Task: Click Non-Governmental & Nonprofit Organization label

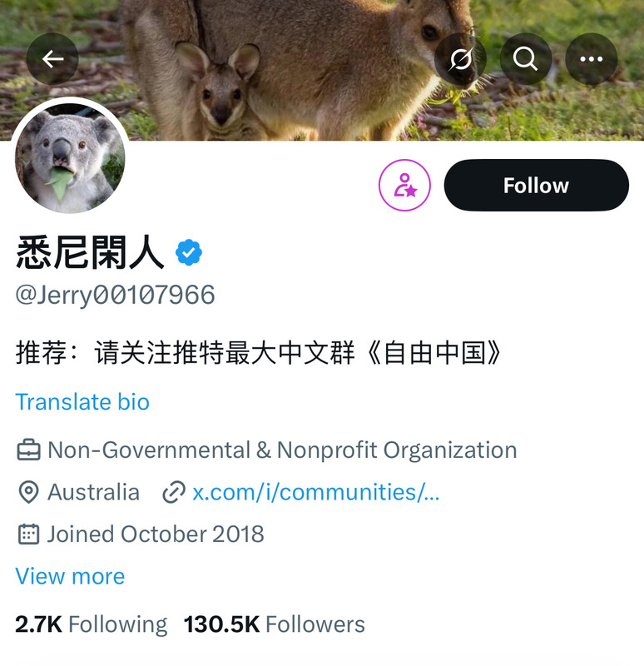Action: click(282, 450)
